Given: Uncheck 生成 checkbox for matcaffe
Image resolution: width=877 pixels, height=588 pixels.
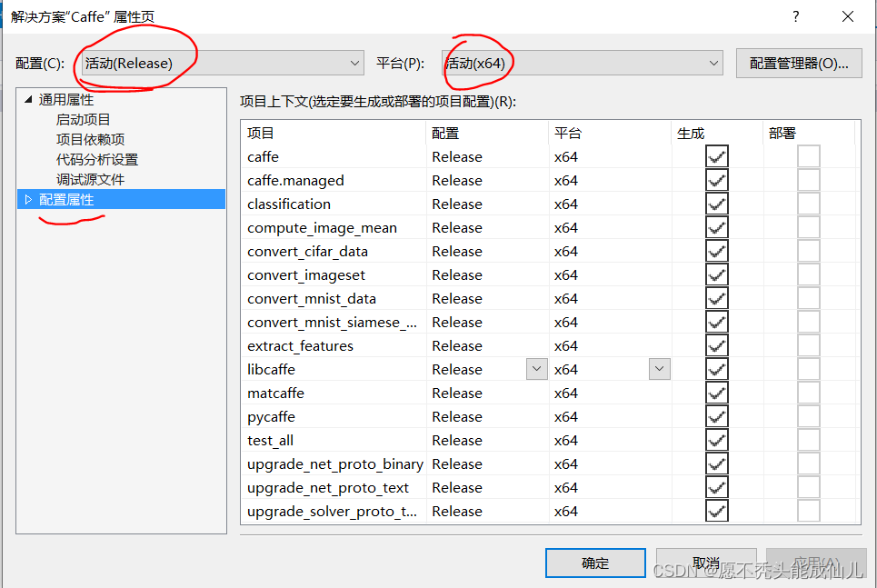Looking at the screenshot, I should (x=716, y=393).
